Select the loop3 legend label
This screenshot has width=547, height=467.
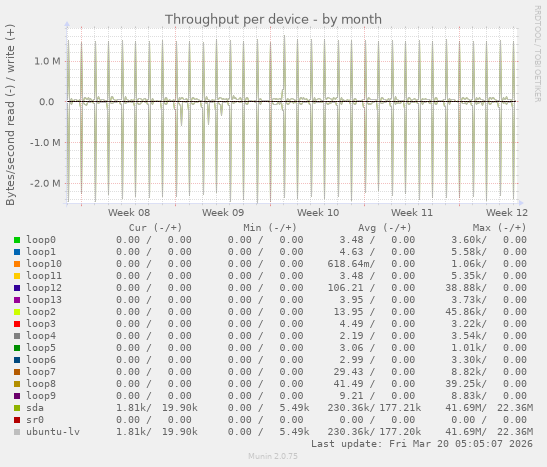(x=41, y=324)
